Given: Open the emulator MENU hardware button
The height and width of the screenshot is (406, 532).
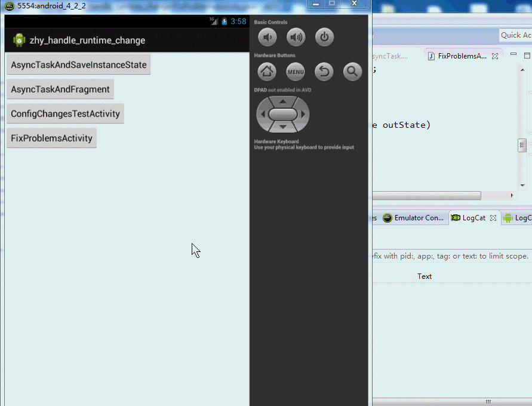Looking at the screenshot, I should [x=296, y=72].
